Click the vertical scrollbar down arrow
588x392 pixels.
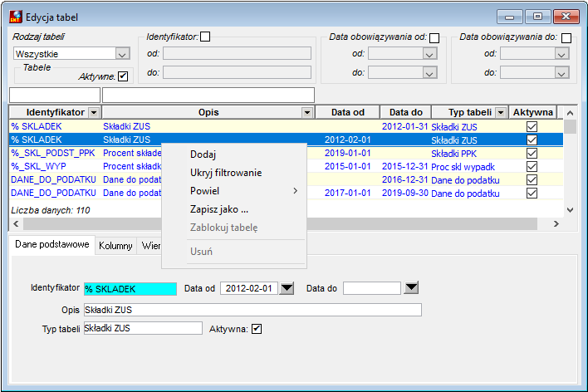[x=570, y=210]
